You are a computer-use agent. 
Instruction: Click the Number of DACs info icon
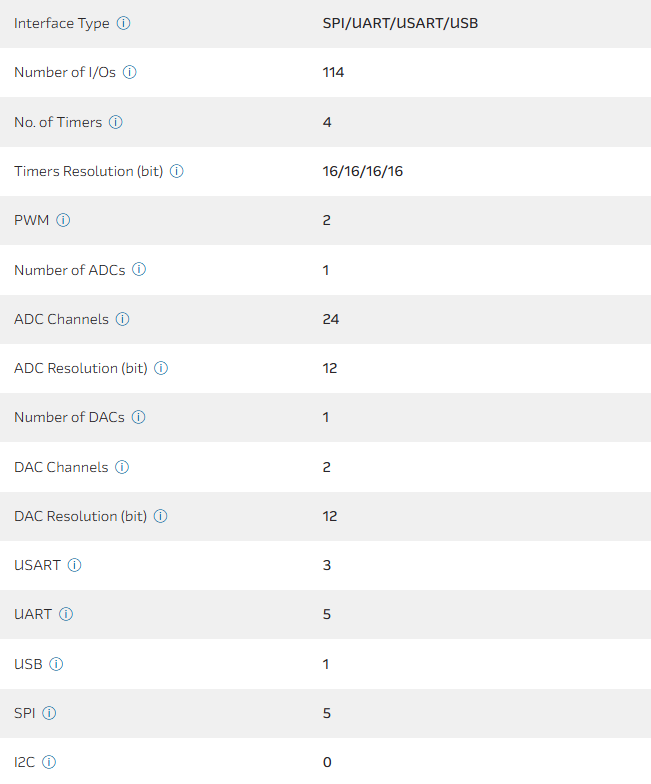138,417
